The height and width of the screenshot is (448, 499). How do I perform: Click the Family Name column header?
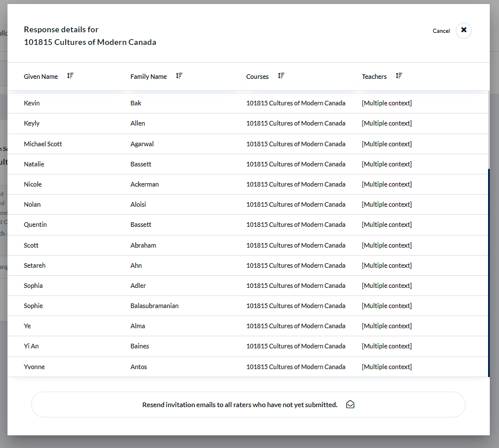click(x=148, y=77)
